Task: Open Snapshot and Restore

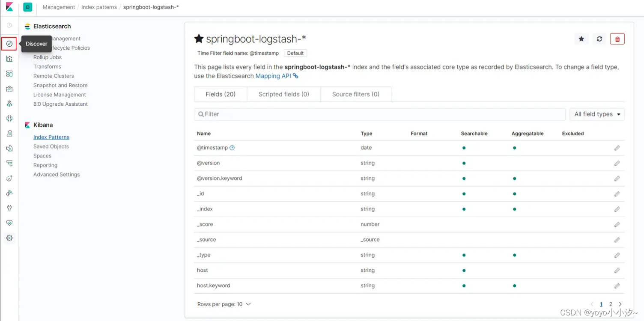Action: tap(60, 86)
